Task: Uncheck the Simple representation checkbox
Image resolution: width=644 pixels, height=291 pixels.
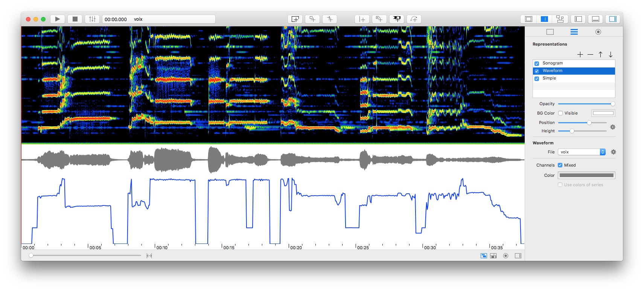Action: 537,78
